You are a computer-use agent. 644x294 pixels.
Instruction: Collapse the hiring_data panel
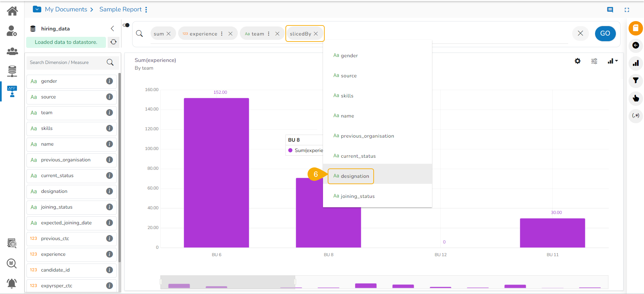(x=112, y=28)
